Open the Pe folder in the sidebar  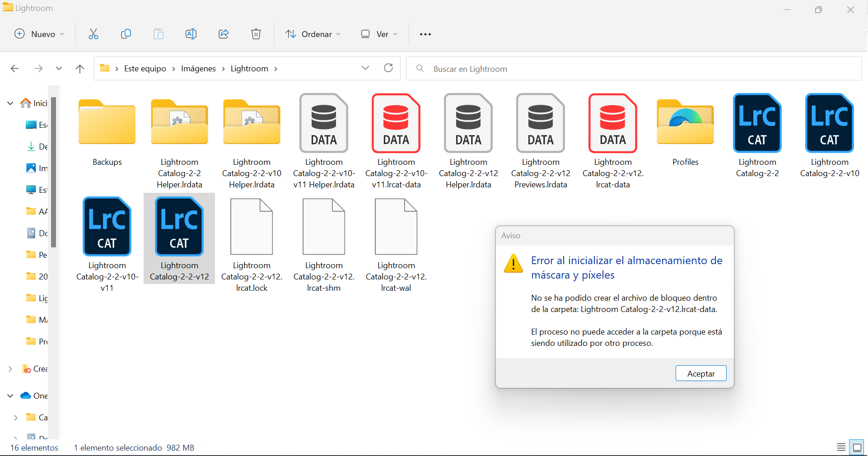[x=37, y=255]
